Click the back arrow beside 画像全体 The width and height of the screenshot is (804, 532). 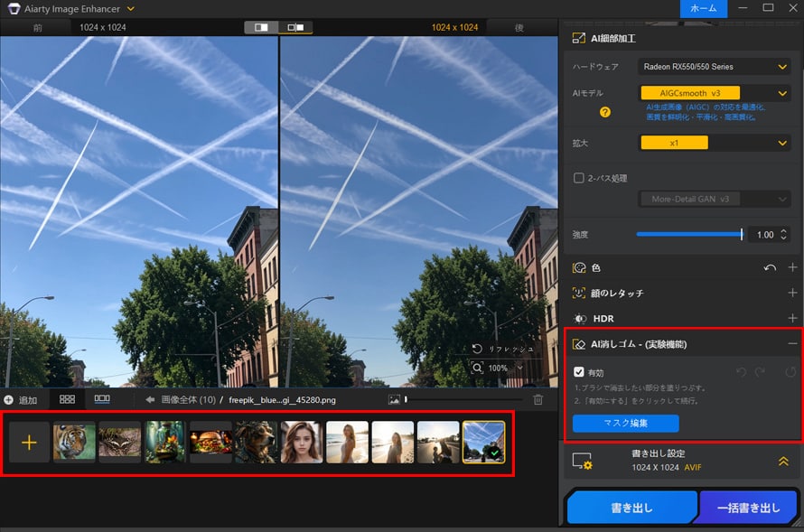pyautogui.click(x=150, y=399)
